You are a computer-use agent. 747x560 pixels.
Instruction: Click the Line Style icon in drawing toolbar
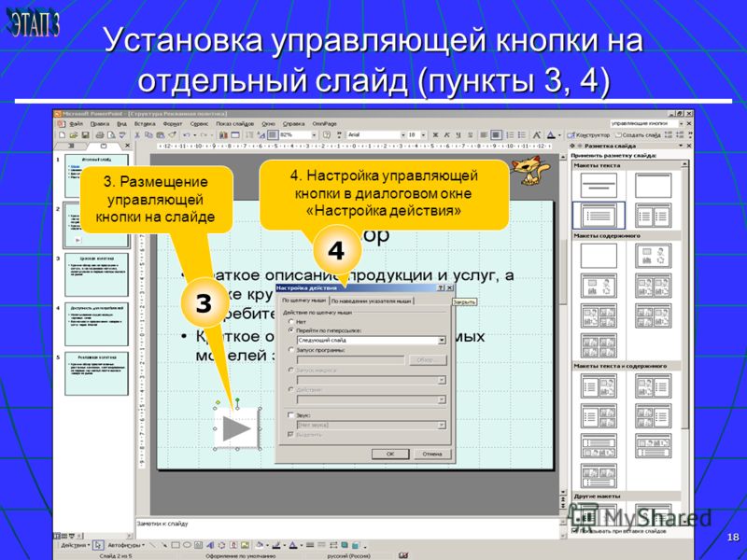point(310,545)
